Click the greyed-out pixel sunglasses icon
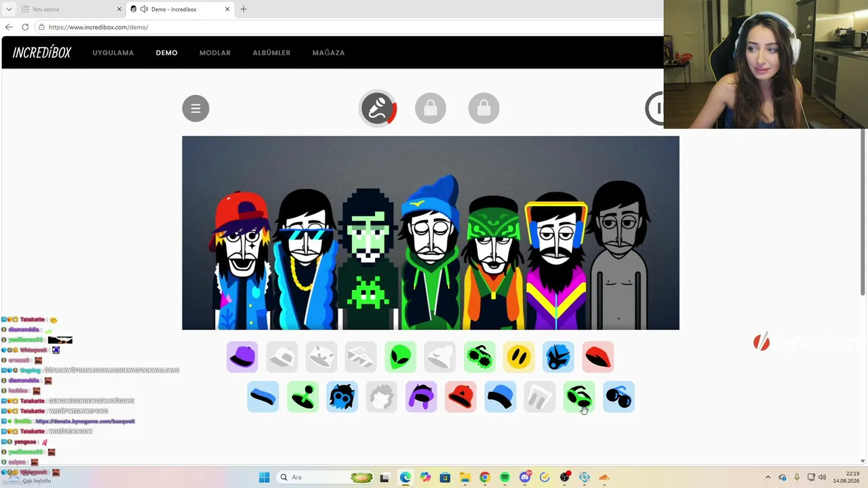This screenshot has width=868, height=488. click(x=361, y=357)
